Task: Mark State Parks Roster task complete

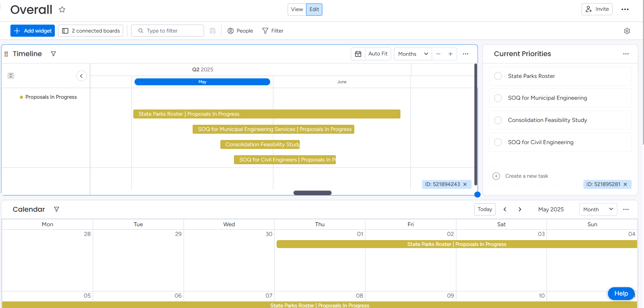Action: point(498,76)
